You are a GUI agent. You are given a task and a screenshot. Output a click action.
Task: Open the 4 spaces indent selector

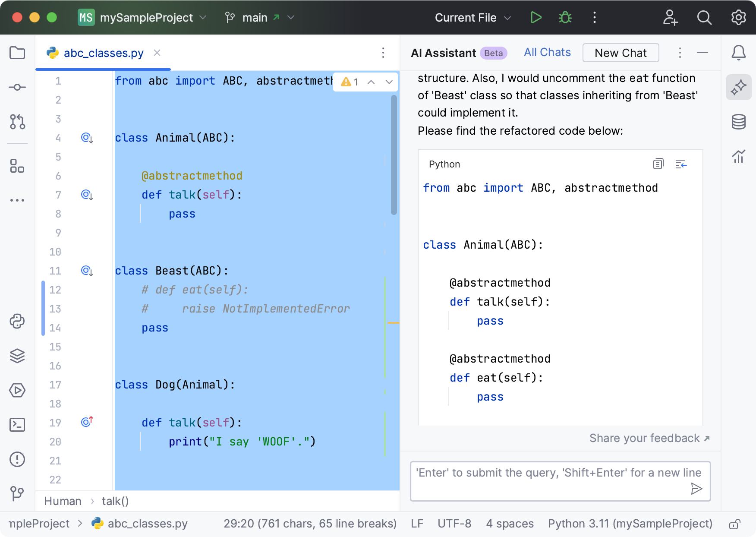[x=510, y=524]
